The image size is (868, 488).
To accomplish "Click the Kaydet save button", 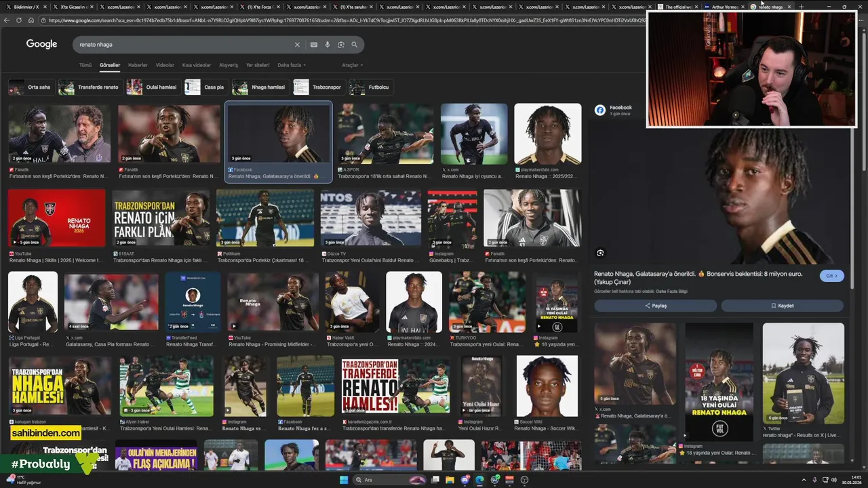I will pos(782,306).
